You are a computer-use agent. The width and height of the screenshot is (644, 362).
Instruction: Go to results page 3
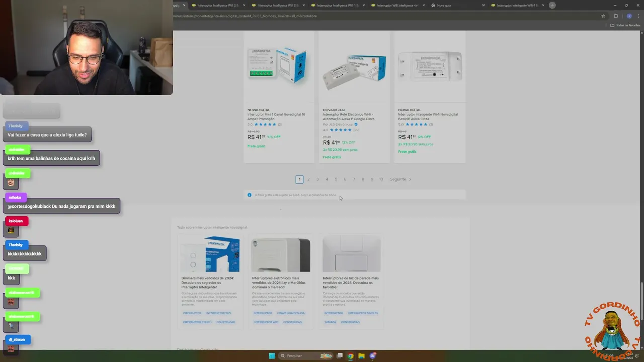tap(317, 179)
